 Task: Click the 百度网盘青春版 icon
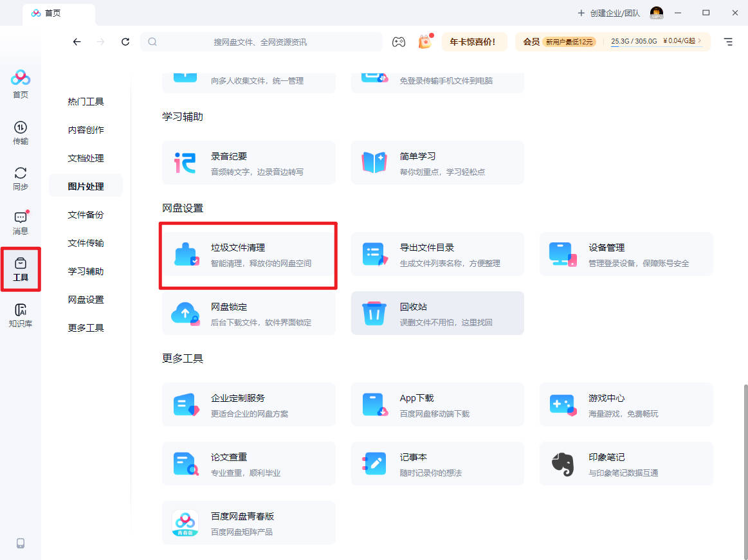pyautogui.click(x=185, y=523)
